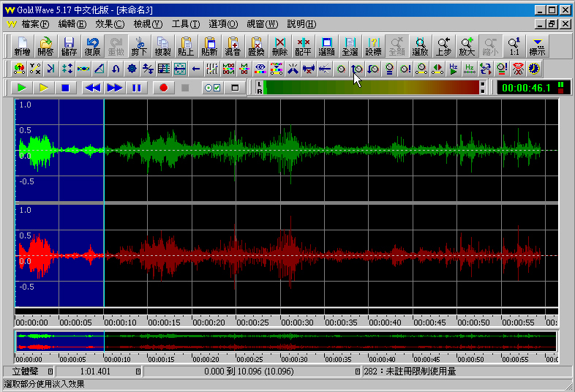Click the 全選 (Select All) button

click(x=350, y=47)
